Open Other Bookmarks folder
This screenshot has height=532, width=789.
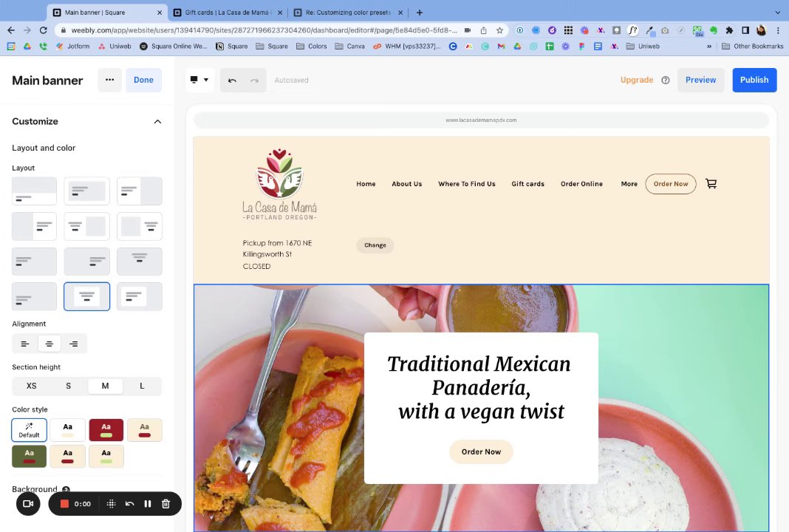coord(752,47)
